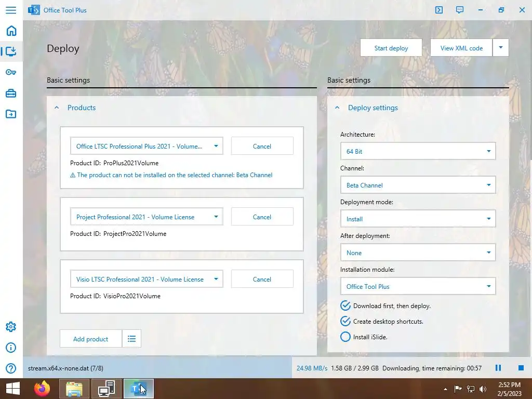Collapse the Deploy settings section
This screenshot has width=532, height=399.
(x=337, y=108)
